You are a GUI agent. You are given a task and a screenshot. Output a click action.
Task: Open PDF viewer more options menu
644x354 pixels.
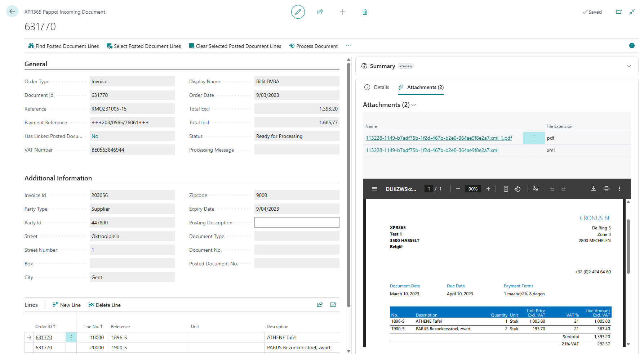619,189
